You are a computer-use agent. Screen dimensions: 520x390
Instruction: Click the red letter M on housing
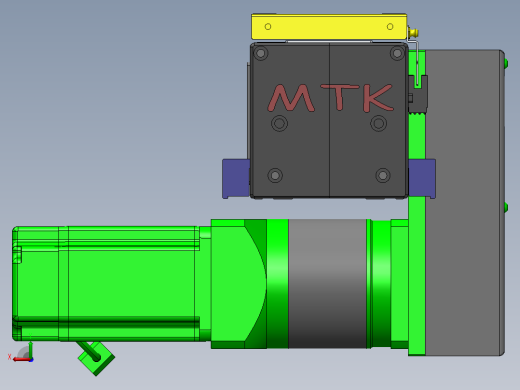click(292, 98)
